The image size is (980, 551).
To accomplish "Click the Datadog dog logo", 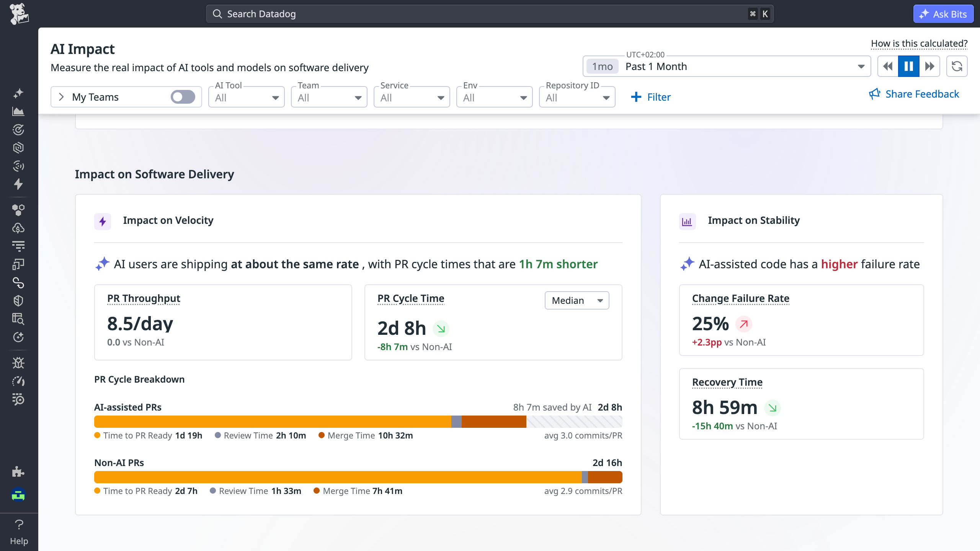I will 19,14.
